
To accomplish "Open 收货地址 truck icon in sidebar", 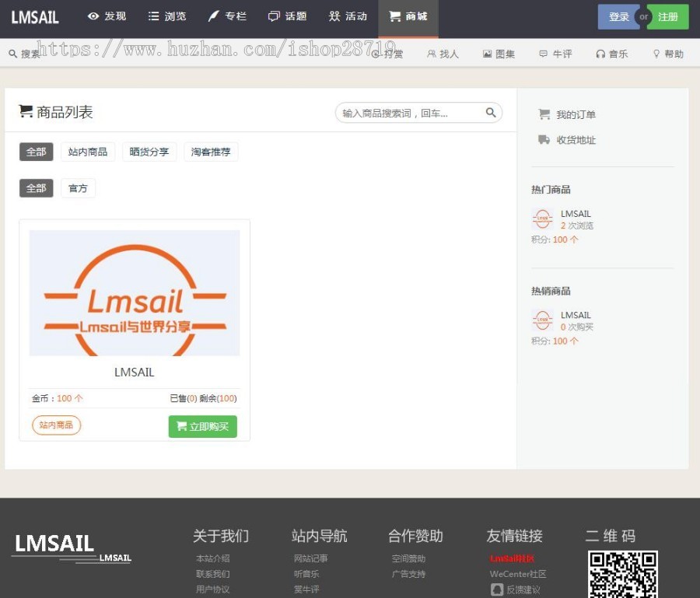I will pos(544,140).
